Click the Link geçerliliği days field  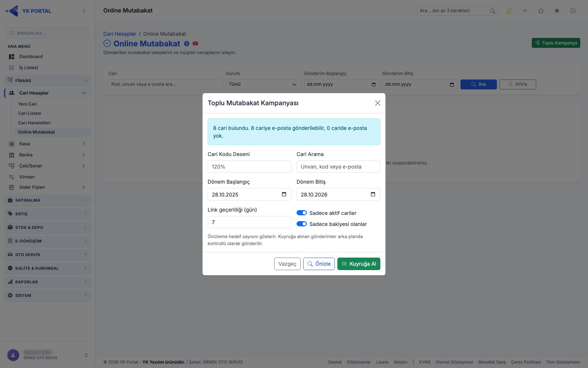(250, 222)
